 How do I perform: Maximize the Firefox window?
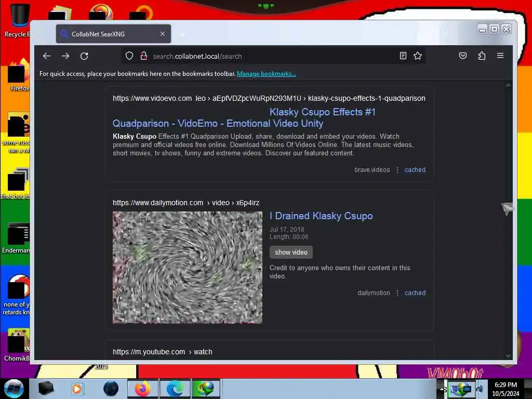[495, 30]
